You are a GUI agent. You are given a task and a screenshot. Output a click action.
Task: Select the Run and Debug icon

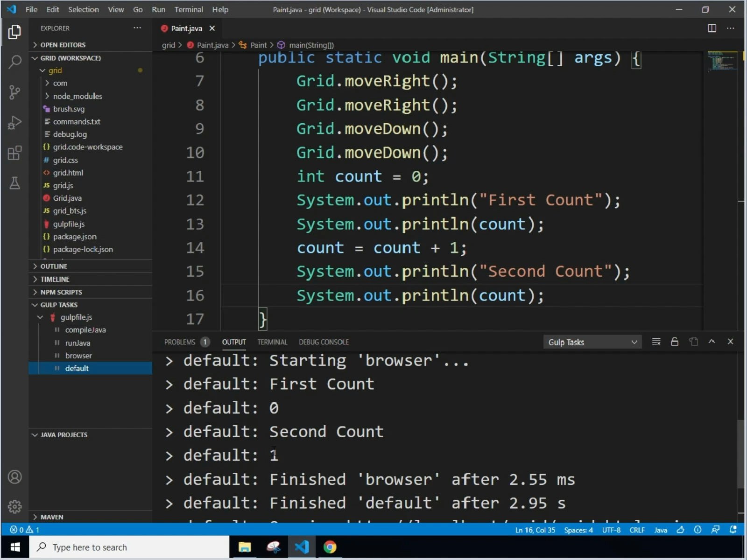click(14, 122)
